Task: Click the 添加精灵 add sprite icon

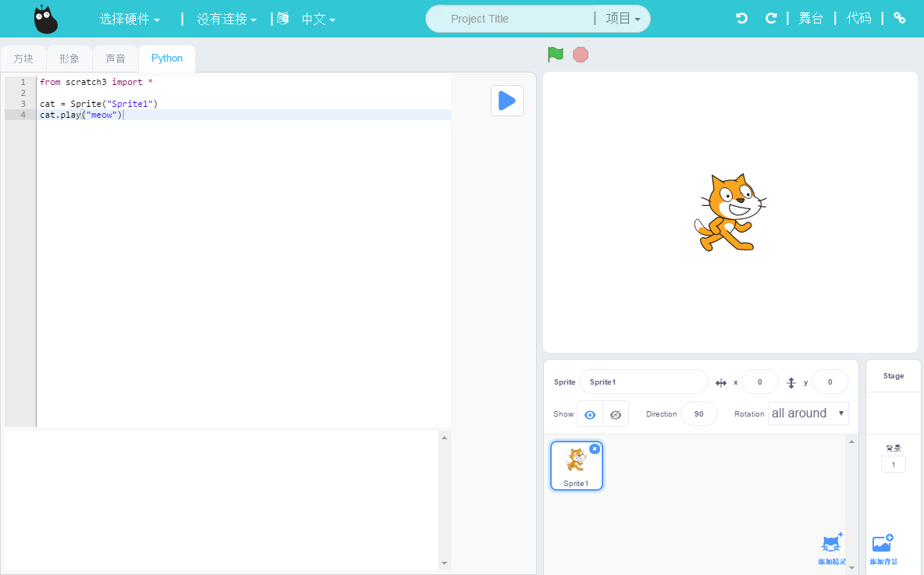Action: (x=831, y=542)
